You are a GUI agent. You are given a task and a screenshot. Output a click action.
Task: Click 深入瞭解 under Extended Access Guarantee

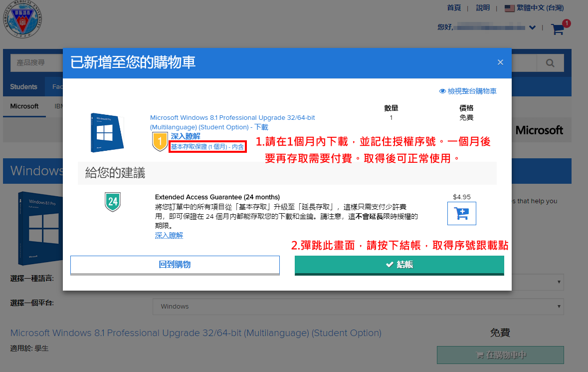[169, 235]
